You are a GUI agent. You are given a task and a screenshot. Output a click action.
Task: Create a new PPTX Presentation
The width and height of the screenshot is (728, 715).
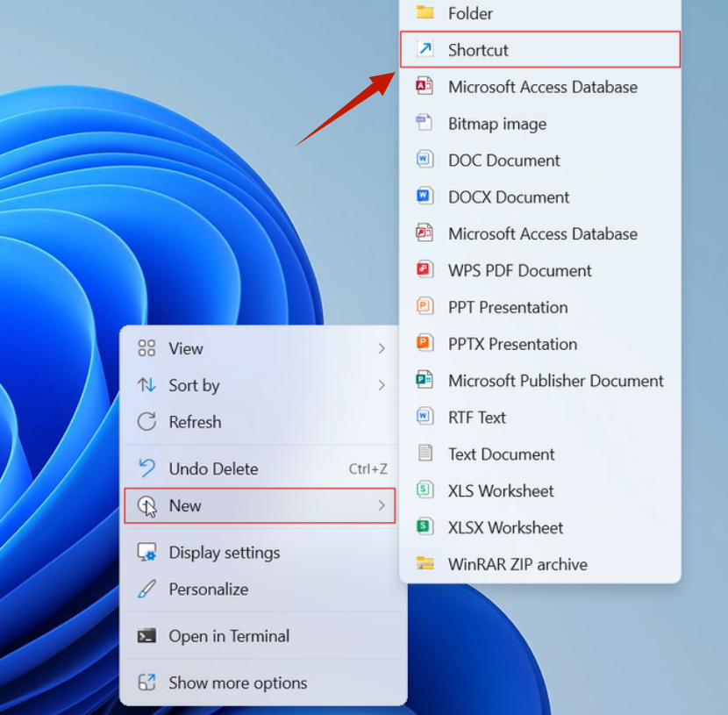click(x=540, y=344)
